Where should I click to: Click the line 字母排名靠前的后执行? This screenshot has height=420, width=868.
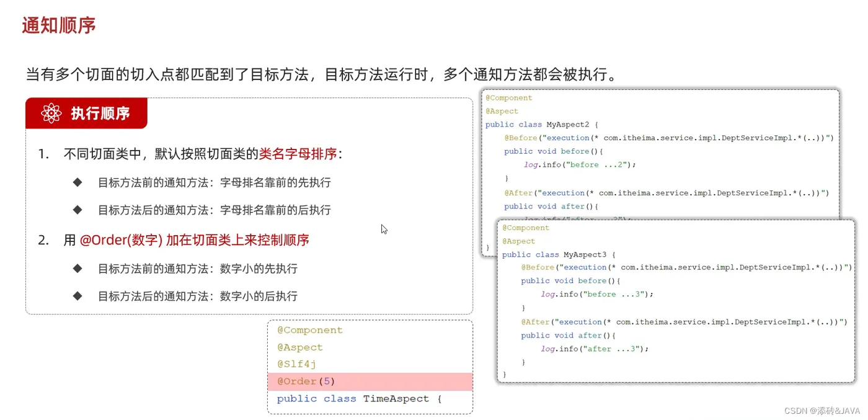tap(215, 210)
